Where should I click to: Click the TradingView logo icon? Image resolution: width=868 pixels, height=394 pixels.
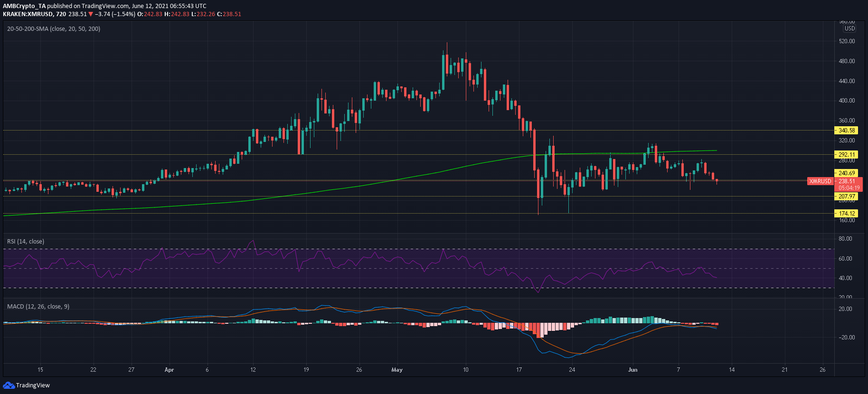(x=9, y=385)
